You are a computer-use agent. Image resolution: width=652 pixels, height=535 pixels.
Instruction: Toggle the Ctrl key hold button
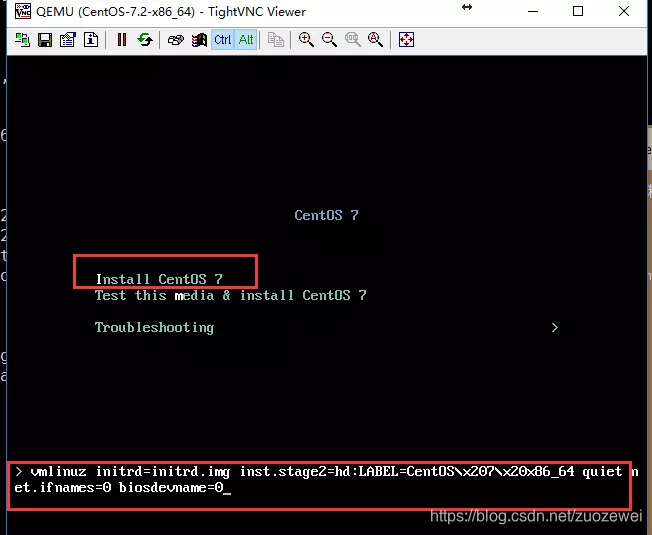coord(222,40)
